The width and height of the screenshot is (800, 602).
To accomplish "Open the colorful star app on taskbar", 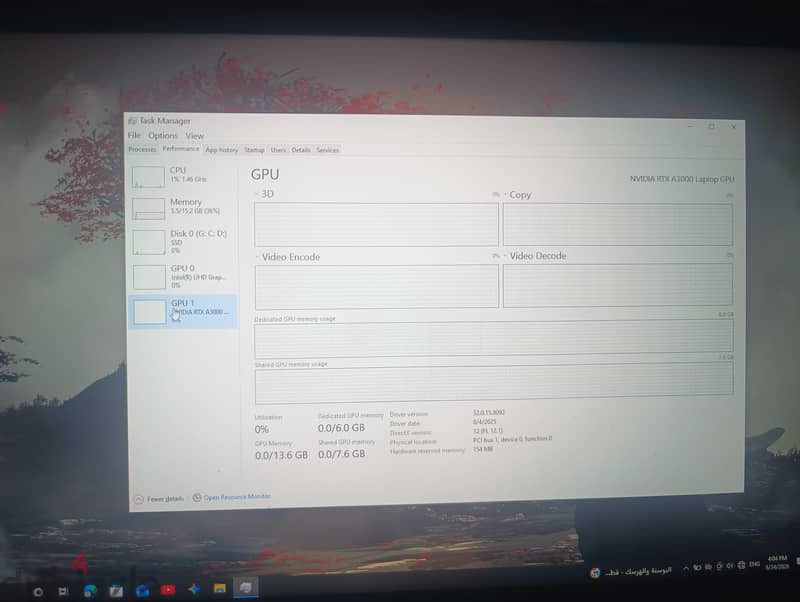I will click(x=194, y=589).
